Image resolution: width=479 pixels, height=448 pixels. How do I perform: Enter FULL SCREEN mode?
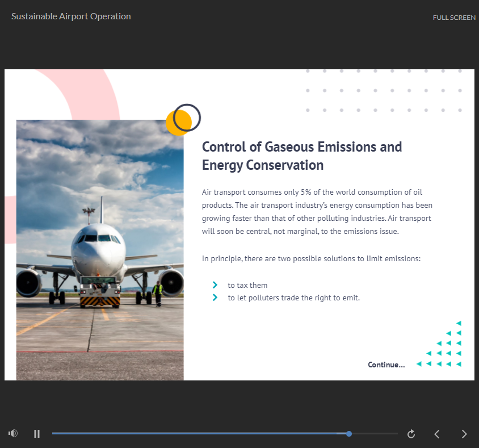coord(454,18)
